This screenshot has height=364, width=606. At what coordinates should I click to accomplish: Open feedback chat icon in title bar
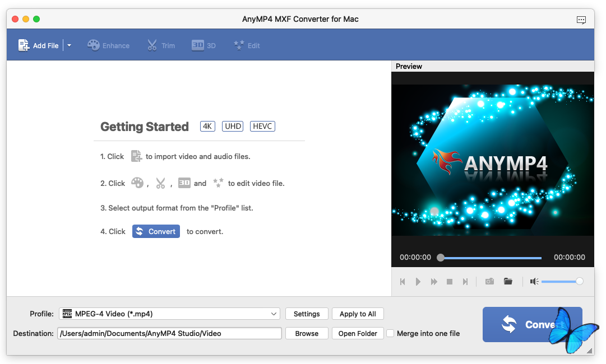581,20
